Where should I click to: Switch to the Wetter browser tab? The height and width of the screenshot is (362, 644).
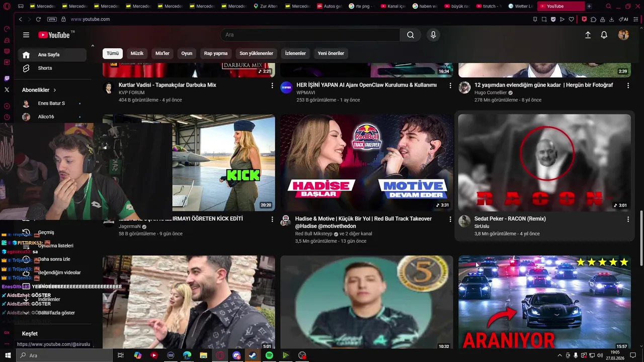[521, 7]
